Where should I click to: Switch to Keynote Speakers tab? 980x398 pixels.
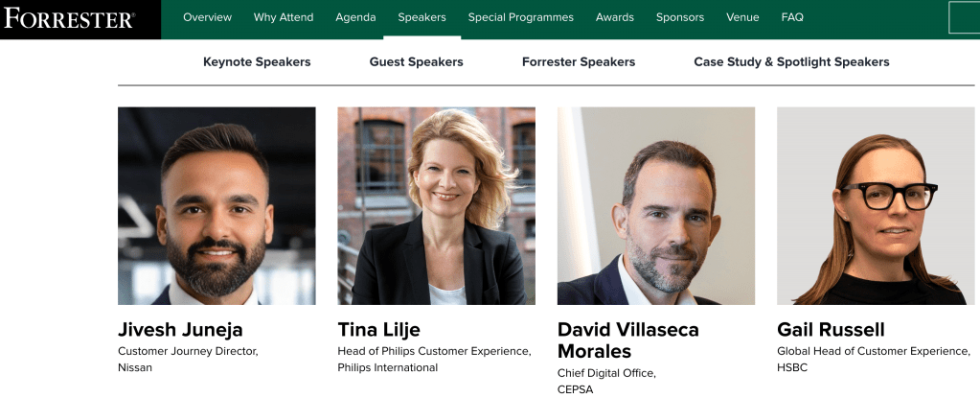click(x=257, y=62)
